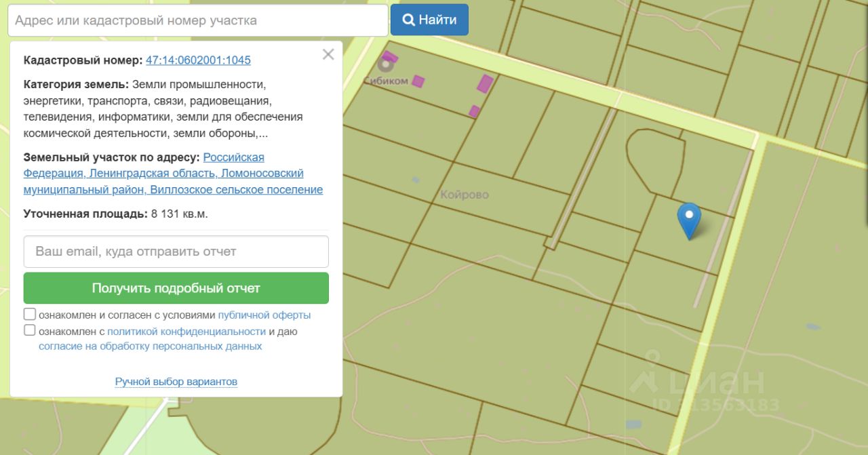868x455 pixels.
Task: Click the Койрово label on map
Action: coord(465,195)
